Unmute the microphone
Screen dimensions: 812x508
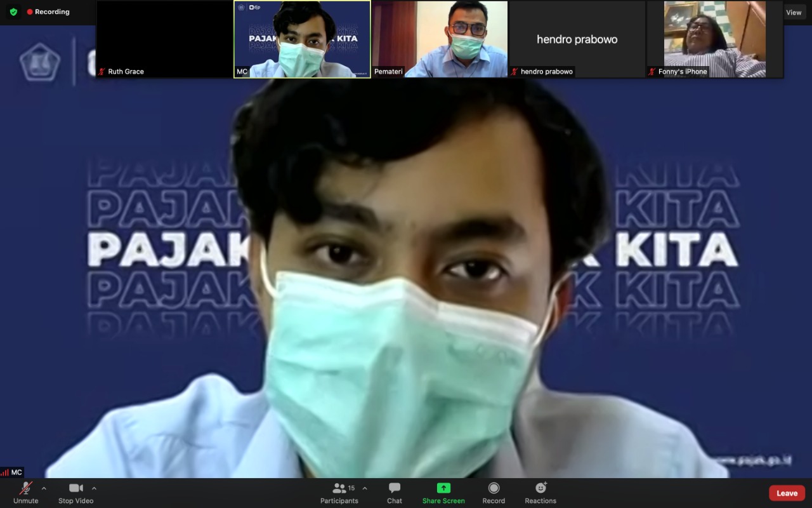coord(26,488)
